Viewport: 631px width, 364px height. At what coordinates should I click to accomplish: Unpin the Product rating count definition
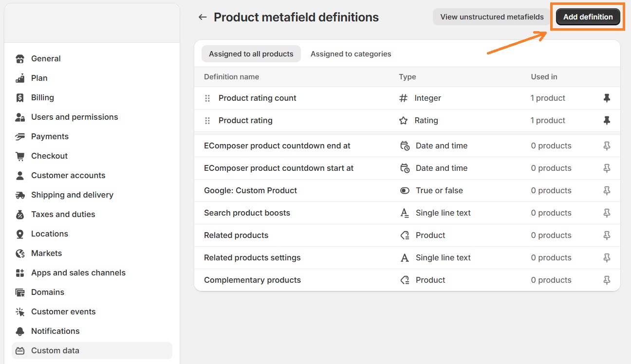pos(607,98)
